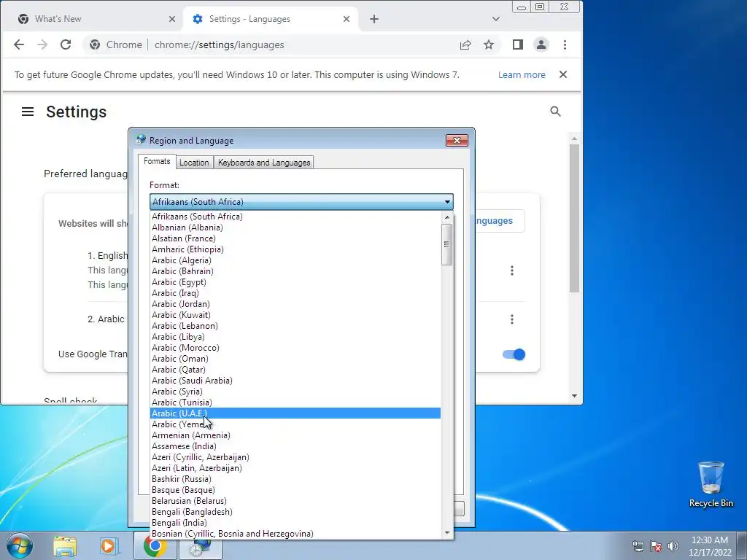This screenshot has height=560, width=747.
Task: Reload the Chrome settings page
Action: (x=66, y=44)
